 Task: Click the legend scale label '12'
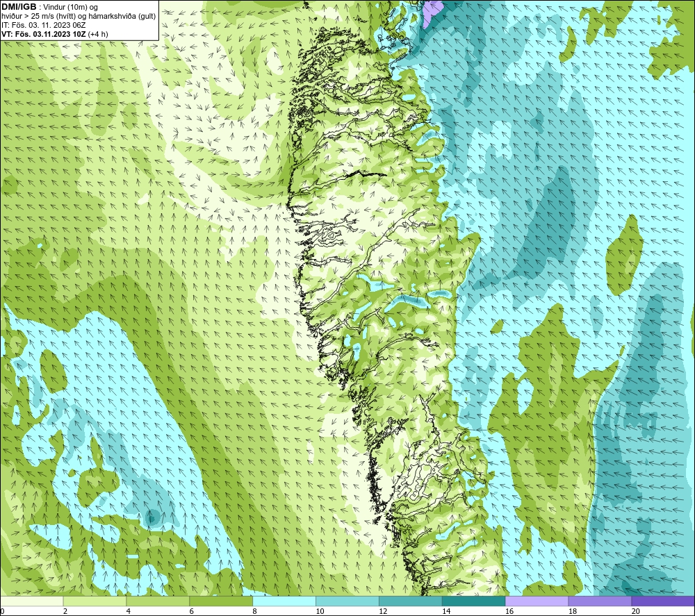tap(383, 612)
